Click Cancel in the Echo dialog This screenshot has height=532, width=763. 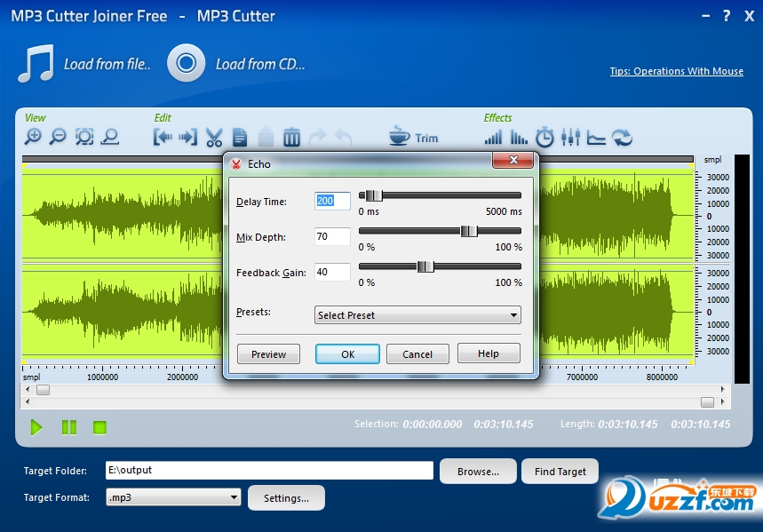[x=417, y=353]
